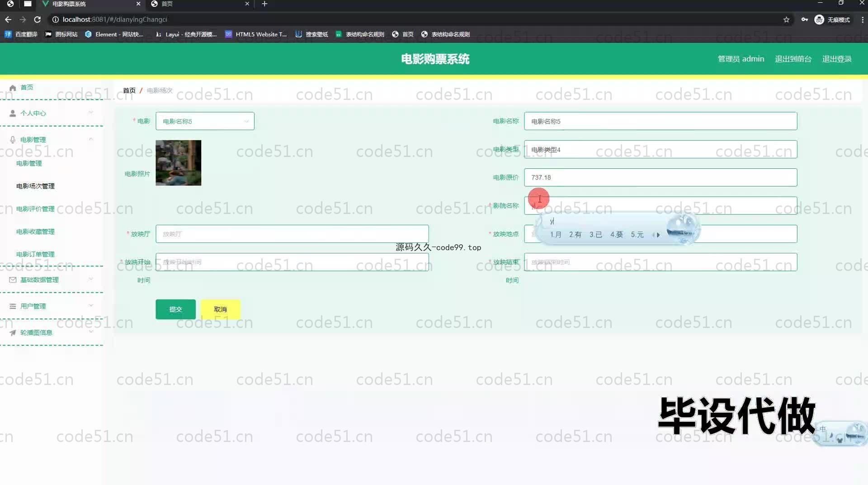This screenshot has width=868, height=485.
Task: Click the home icon in sidebar
Action: tap(13, 88)
